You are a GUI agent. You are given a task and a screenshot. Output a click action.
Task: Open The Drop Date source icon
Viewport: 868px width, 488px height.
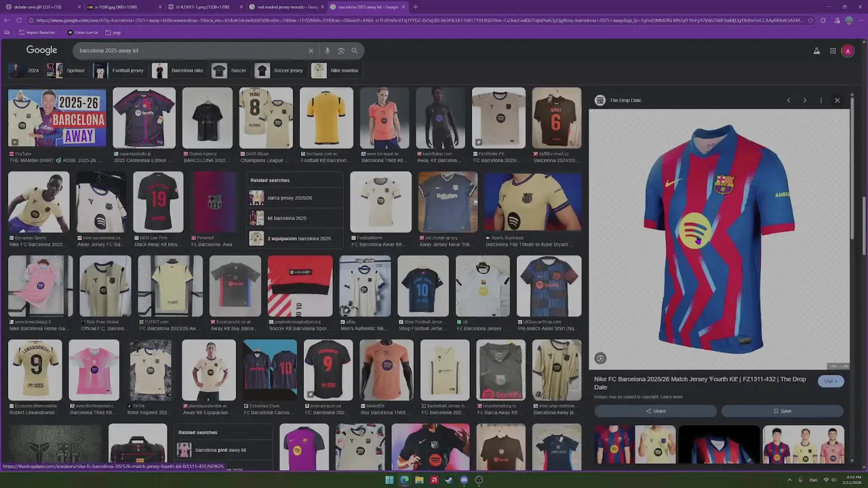coord(599,100)
